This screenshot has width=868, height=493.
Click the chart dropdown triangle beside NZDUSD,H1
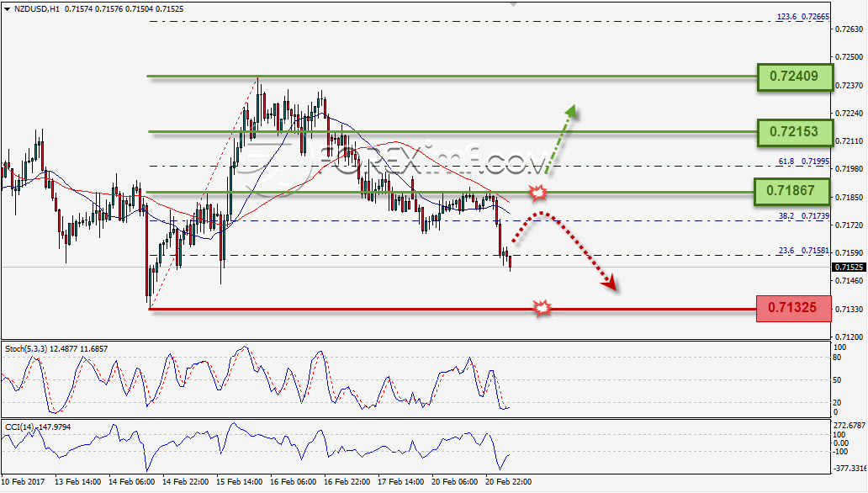tap(8, 9)
